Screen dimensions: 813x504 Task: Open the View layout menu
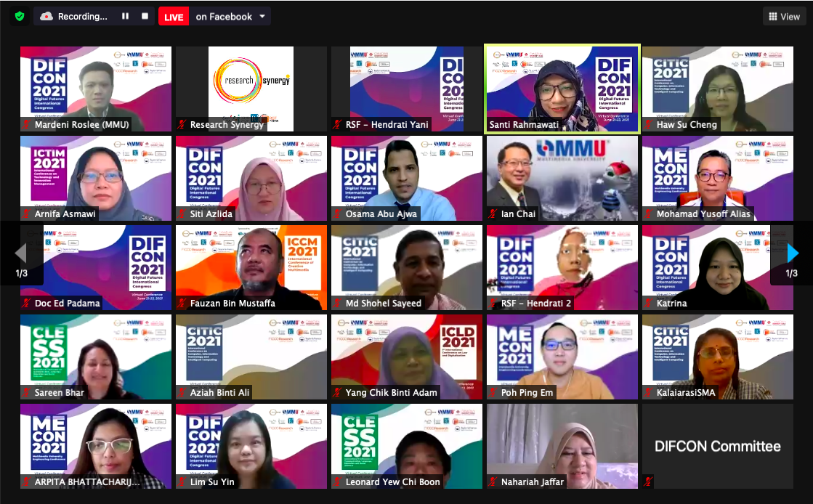(x=784, y=17)
